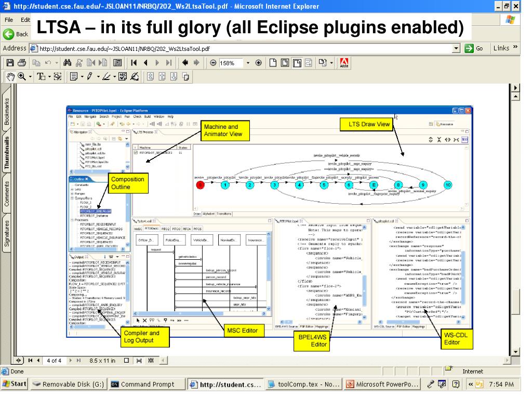Click the scroll down arrow of the document
The height and width of the screenshot is (399, 532).
[516, 352]
